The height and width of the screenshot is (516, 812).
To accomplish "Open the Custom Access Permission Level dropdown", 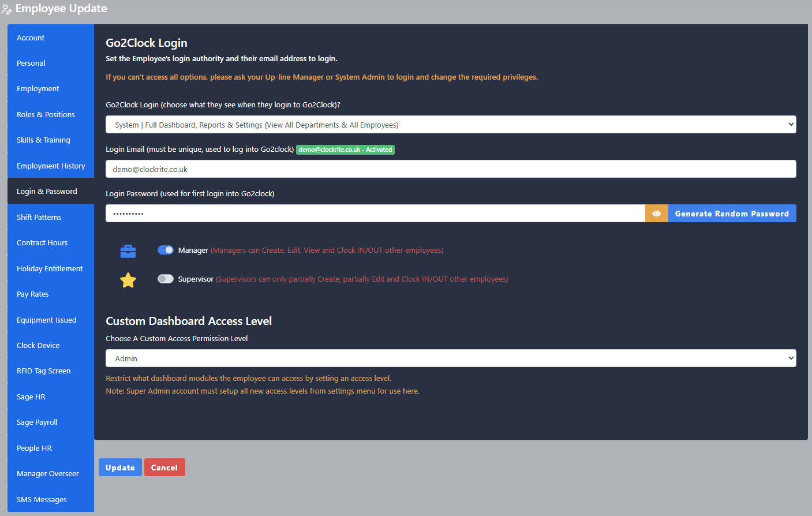I will coord(451,358).
